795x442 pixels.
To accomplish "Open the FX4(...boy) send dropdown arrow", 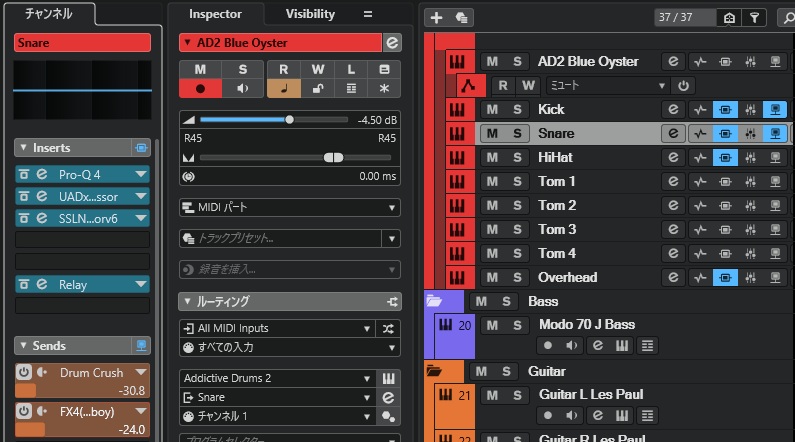I will coord(141,411).
